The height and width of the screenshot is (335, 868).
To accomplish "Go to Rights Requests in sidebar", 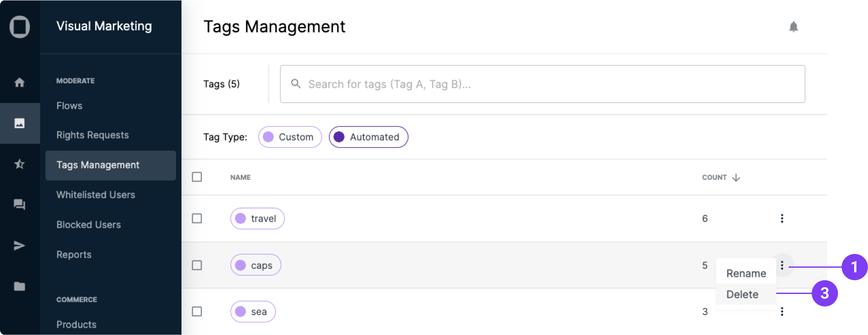I will (92, 135).
